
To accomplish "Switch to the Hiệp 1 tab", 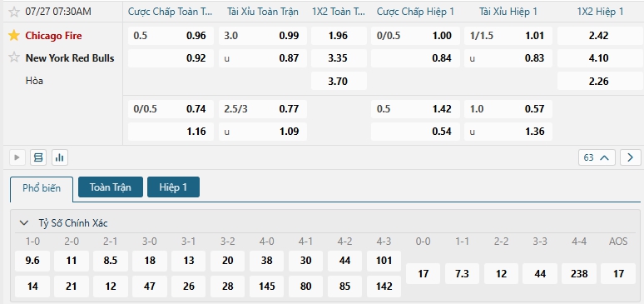I will pyautogui.click(x=173, y=187).
